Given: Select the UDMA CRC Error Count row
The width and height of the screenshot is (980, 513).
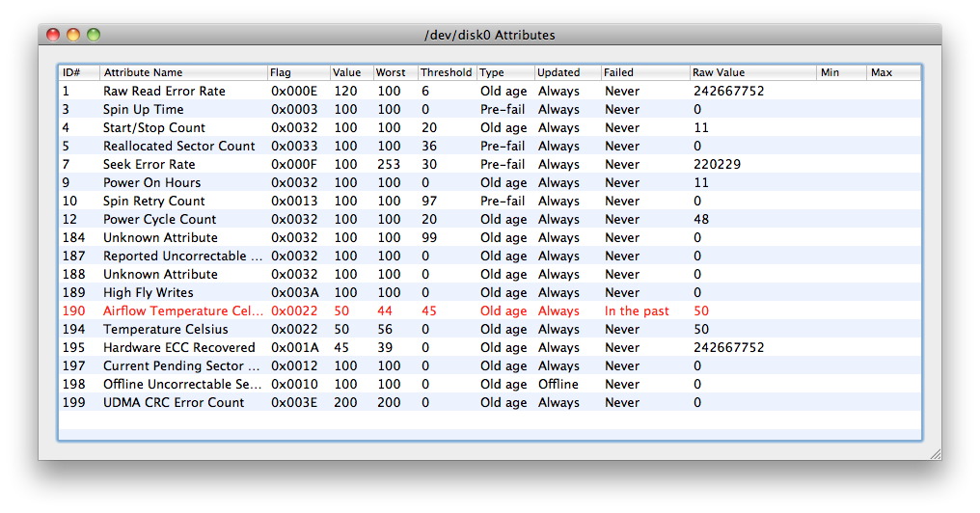Looking at the screenshot, I should click(490, 402).
